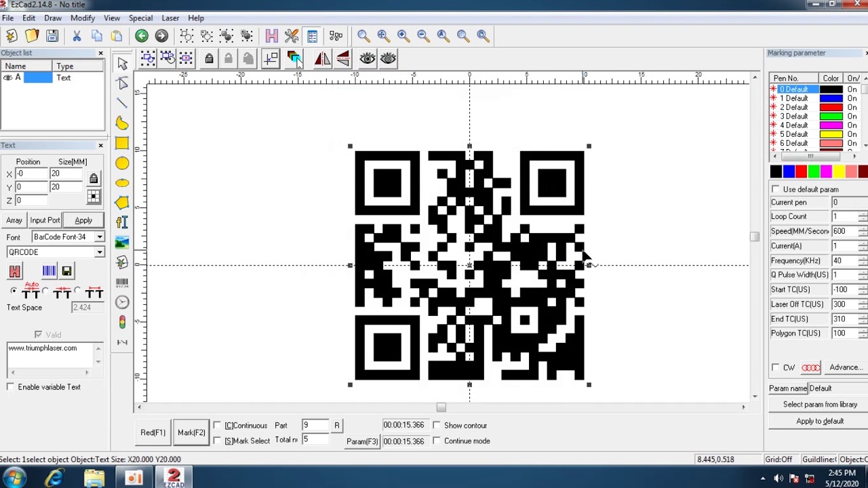
Task: Select the Node edit tool
Action: coord(122,83)
